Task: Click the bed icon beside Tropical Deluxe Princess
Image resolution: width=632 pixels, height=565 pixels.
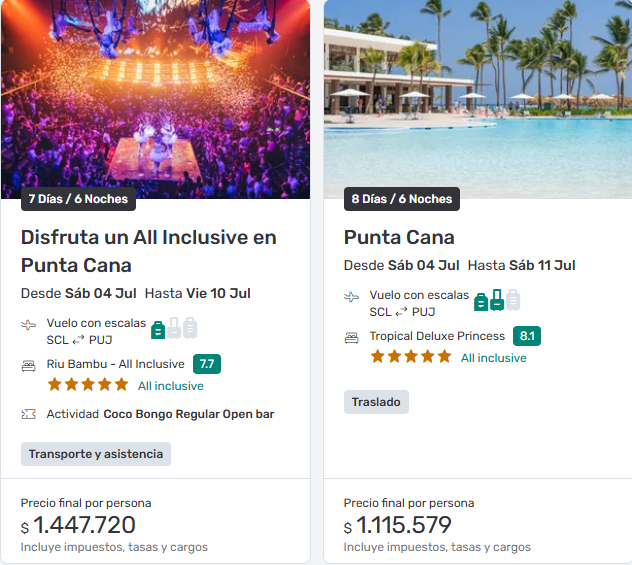Action: [x=351, y=337]
